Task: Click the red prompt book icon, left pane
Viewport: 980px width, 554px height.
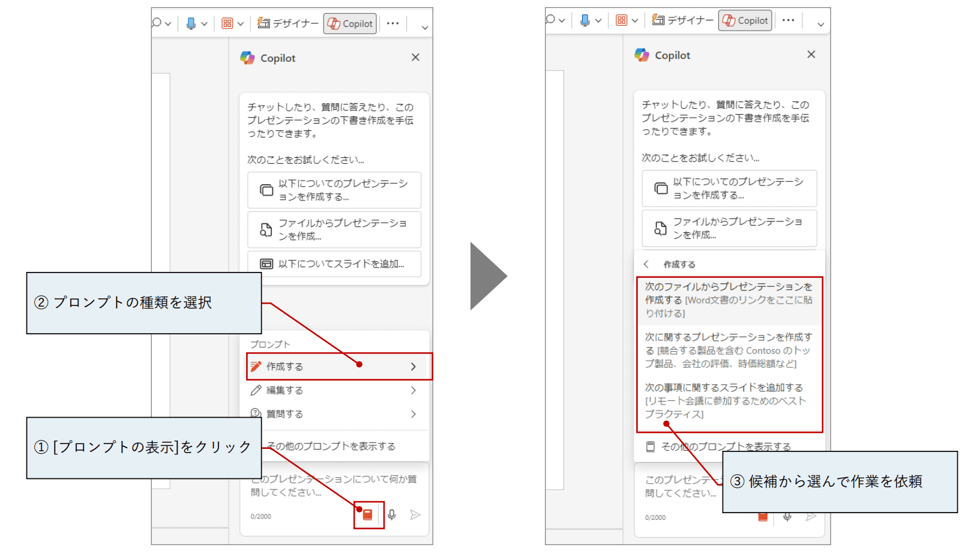Action: pyautogui.click(x=368, y=514)
